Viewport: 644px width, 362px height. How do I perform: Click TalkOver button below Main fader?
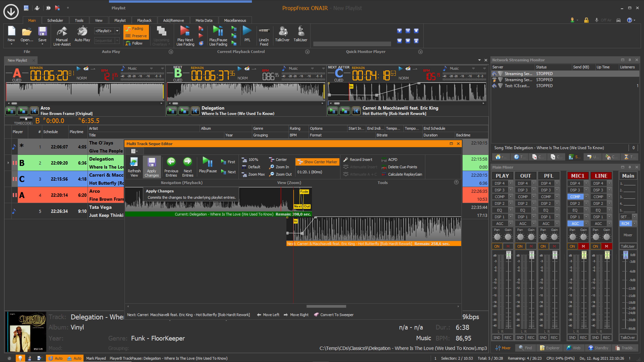pyautogui.click(x=628, y=338)
